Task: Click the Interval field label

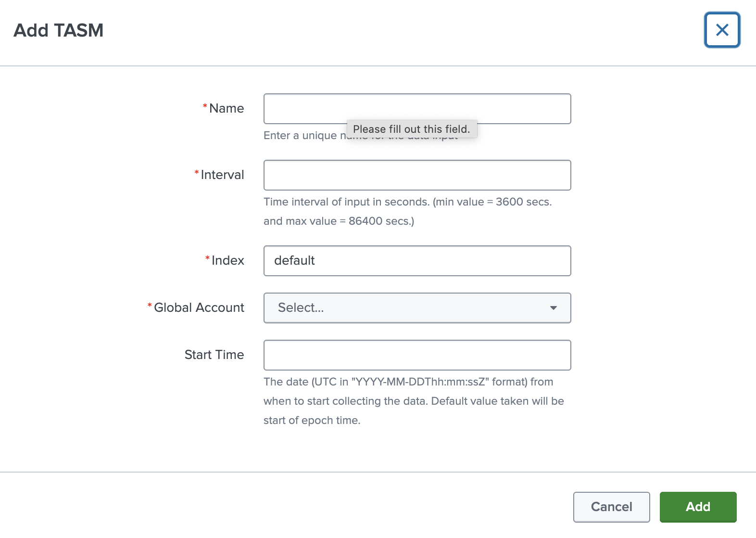Action: click(x=222, y=175)
